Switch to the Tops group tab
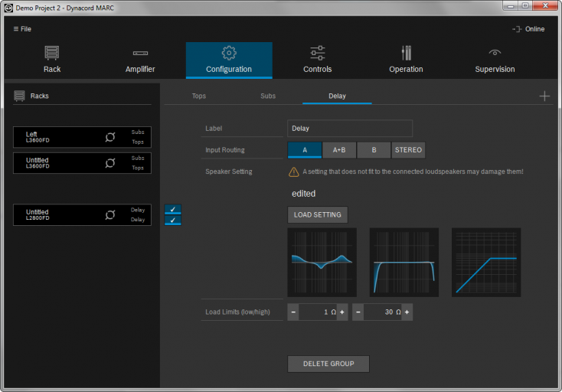The width and height of the screenshot is (562, 392). [x=199, y=96]
